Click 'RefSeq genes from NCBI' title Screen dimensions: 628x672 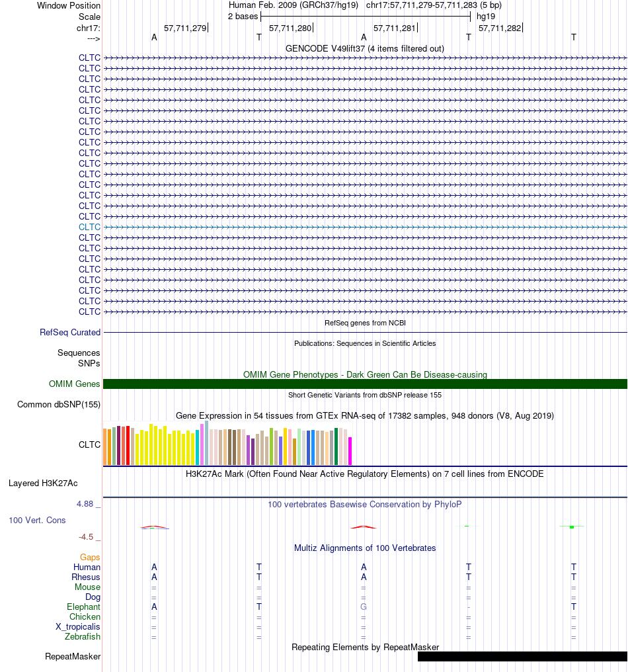[x=365, y=323]
